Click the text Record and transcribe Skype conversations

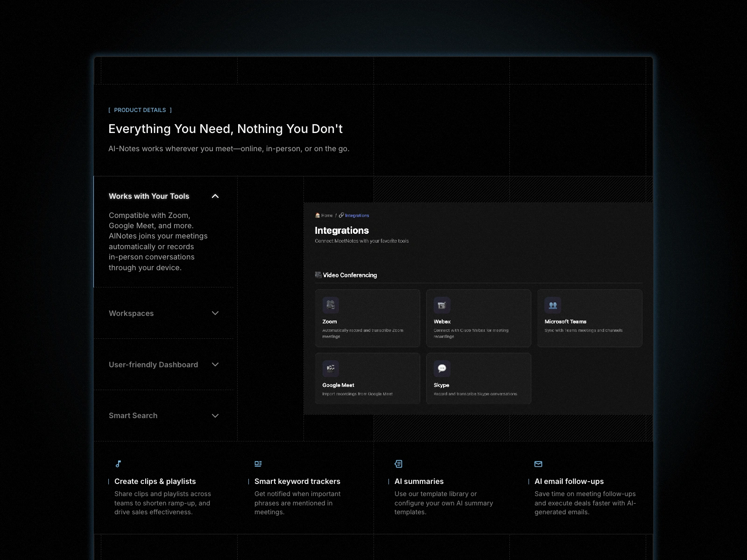click(x=475, y=394)
